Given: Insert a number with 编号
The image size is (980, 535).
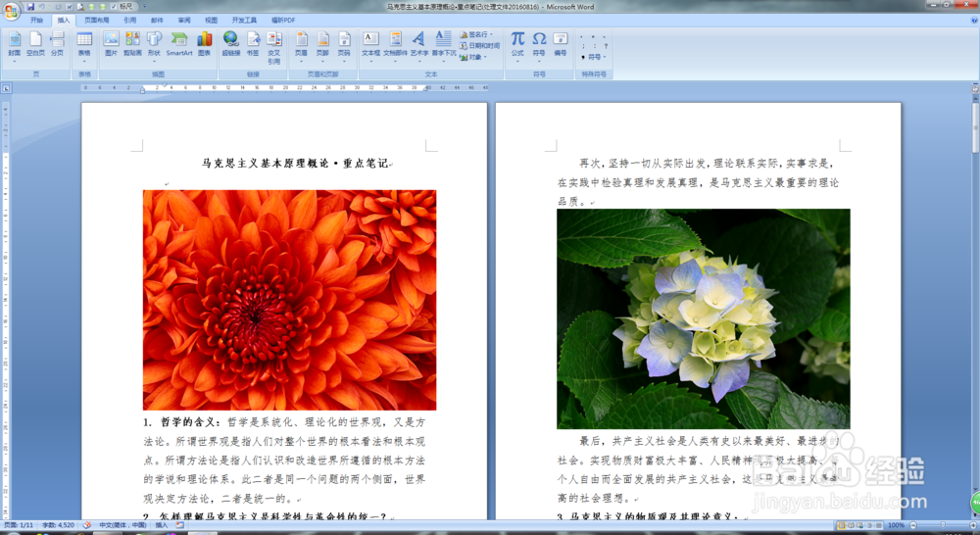Looking at the screenshot, I should [x=561, y=44].
